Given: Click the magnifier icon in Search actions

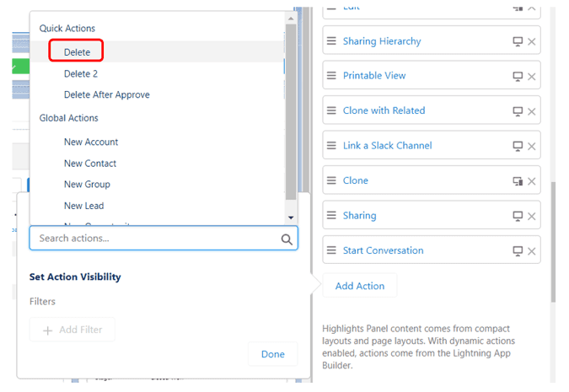Looking at the screenshot, I should 287,239.
